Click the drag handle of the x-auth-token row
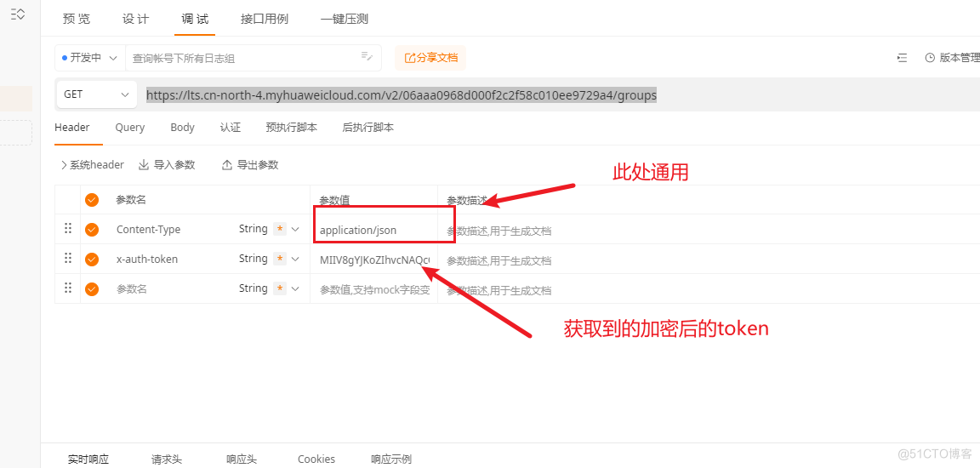 click(x=68, y=258)
